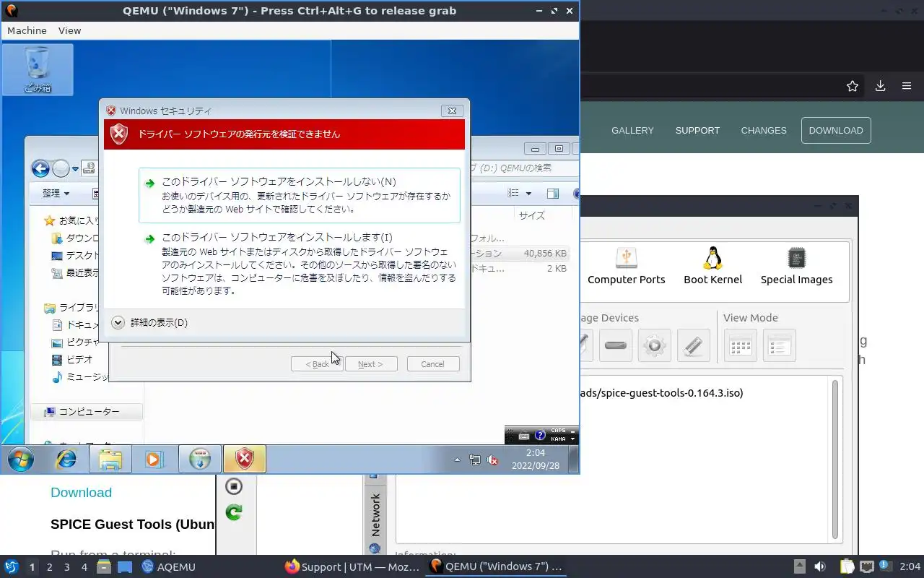Click the gear play storage device button
The width and height of the screenshot is (924, 578).
655,345
